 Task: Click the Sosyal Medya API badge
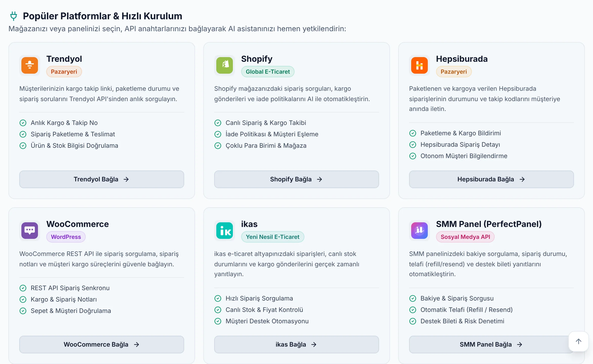point(465,237)
